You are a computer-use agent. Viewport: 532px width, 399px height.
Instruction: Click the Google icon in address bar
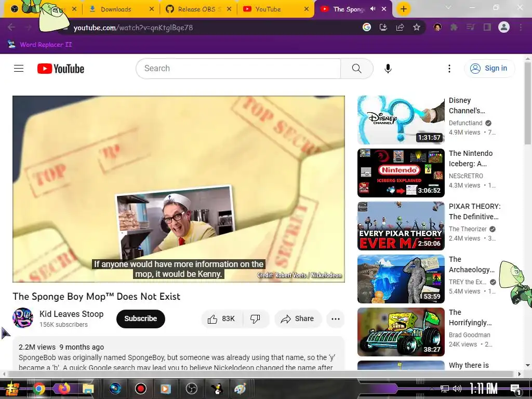click(x=366, y=28)
